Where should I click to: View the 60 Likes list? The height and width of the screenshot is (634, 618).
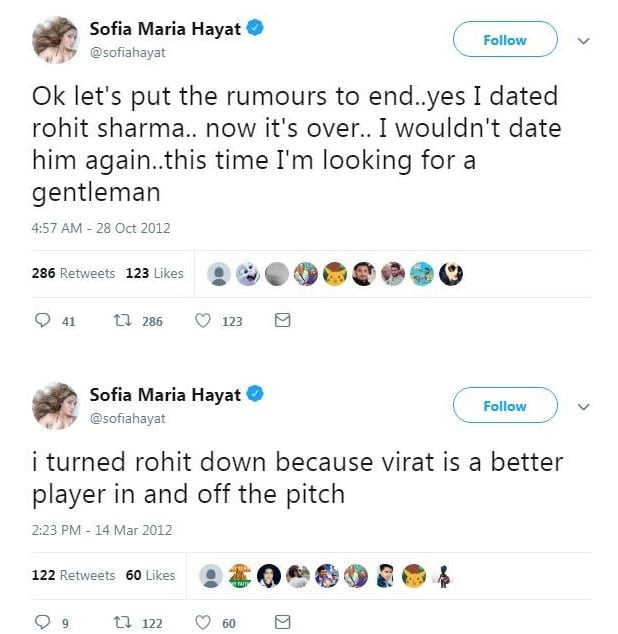pos(150,575)
